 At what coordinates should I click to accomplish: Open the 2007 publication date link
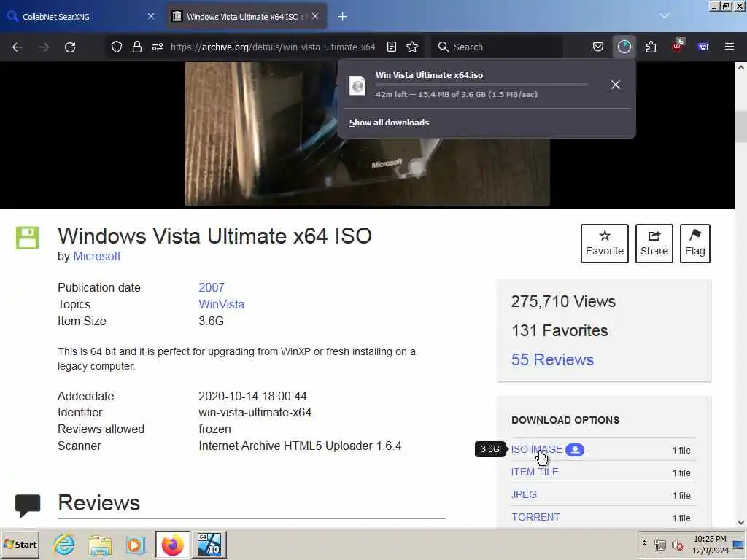pyautogui.click(x=211, y=287)
